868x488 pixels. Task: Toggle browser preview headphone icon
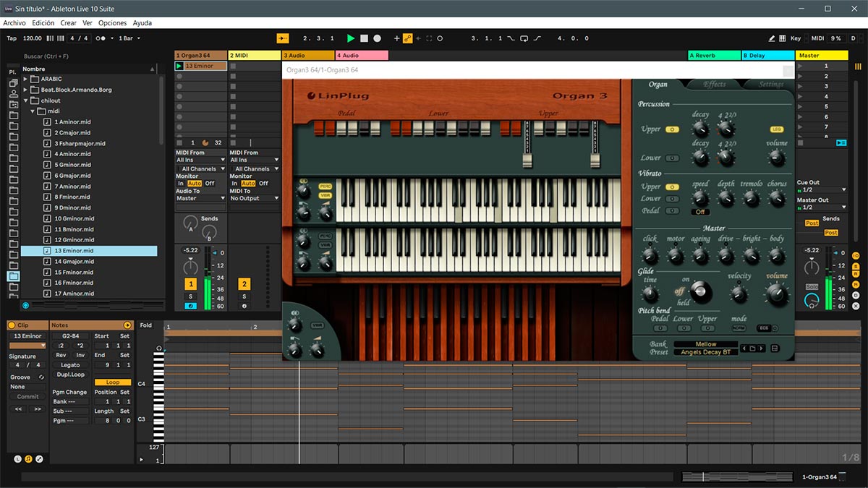point(26,305)
